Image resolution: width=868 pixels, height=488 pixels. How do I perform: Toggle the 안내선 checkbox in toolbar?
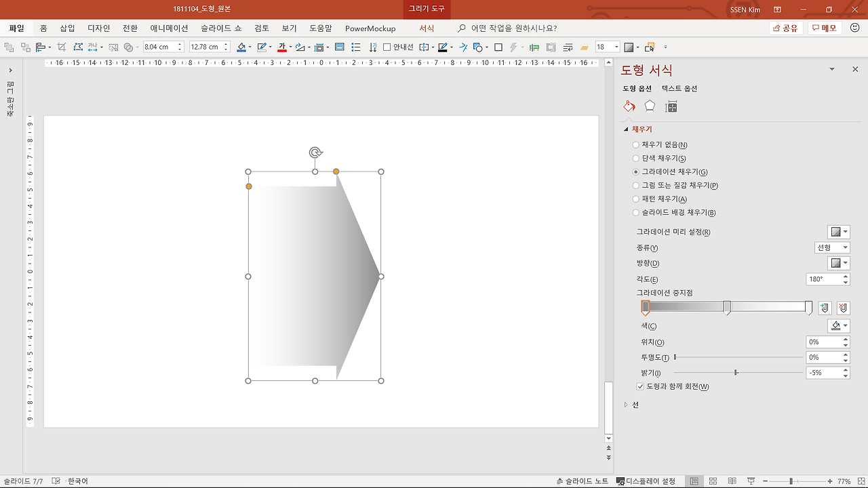pos(387,47)
